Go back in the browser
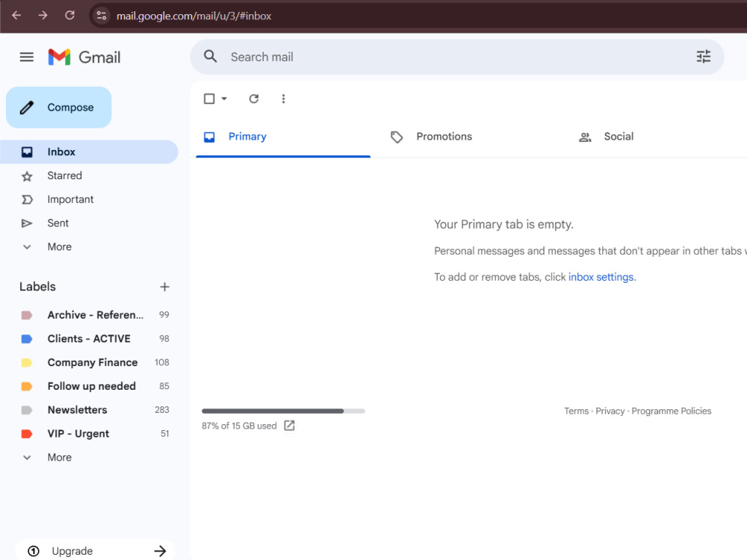 (x=16, y=15)
